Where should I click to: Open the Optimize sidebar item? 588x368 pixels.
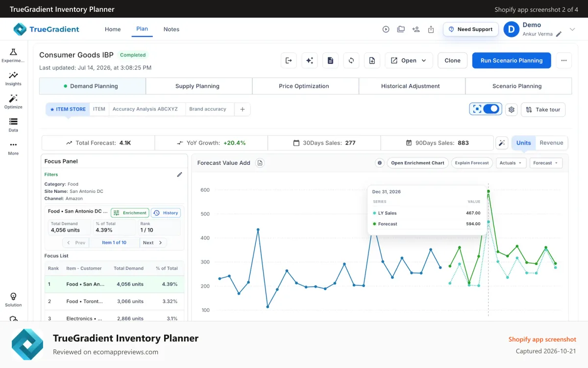[13, 102]
